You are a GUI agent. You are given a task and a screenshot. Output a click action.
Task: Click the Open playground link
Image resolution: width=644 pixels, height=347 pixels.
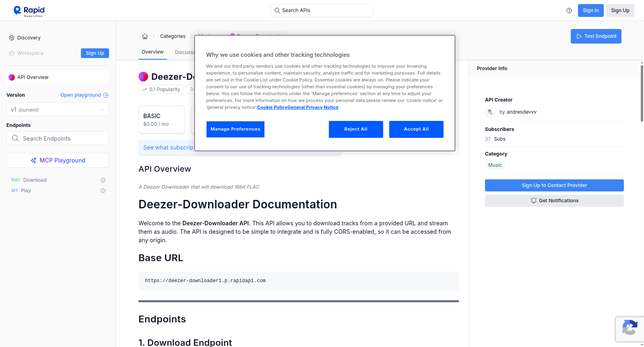pyautogui.click(x=85, y=95)
